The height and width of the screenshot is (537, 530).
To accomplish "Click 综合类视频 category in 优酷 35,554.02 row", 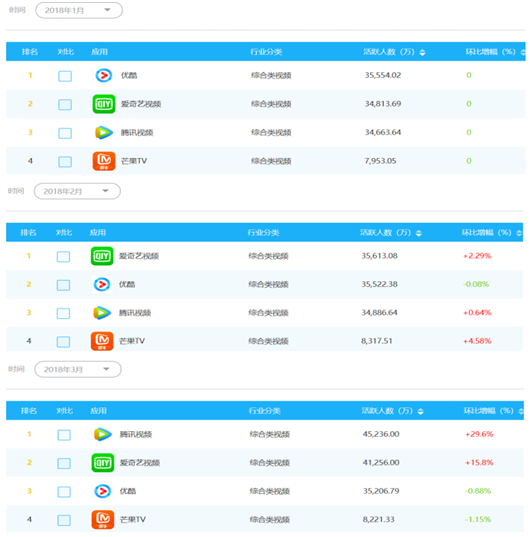I will point(271,76).
